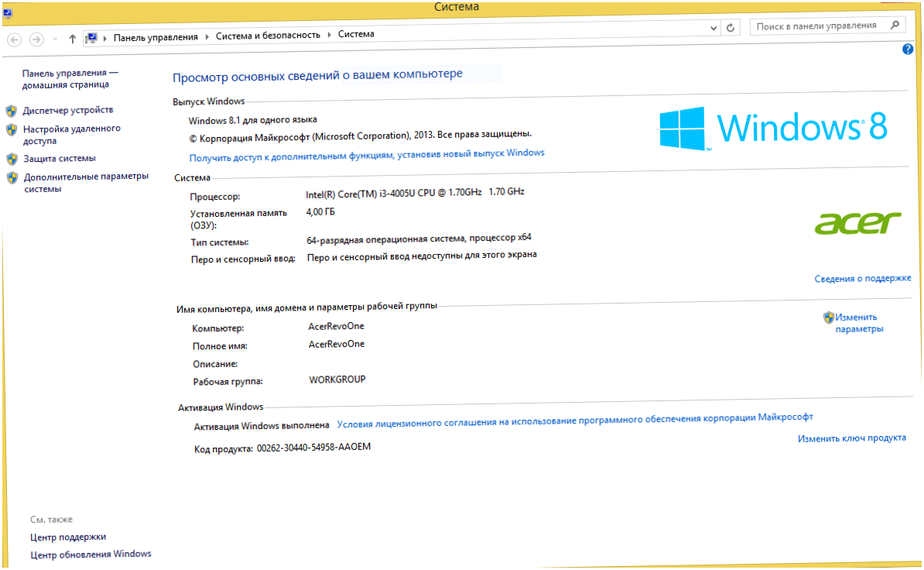The image size is (924, 570).
Task: Click shield icon beside Настройка удаленного доступа
Action: click(x=11, y=129)
